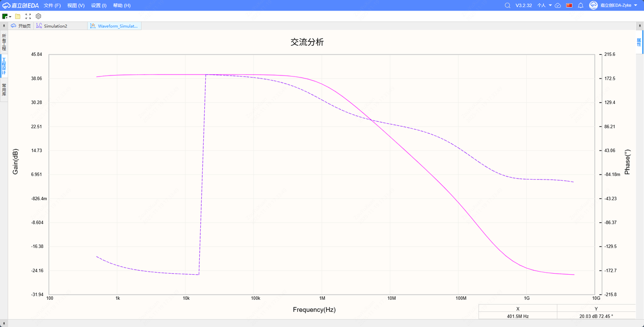Expand the arrow beside the new-project icon
644x327 pixels.
(10, 17)
